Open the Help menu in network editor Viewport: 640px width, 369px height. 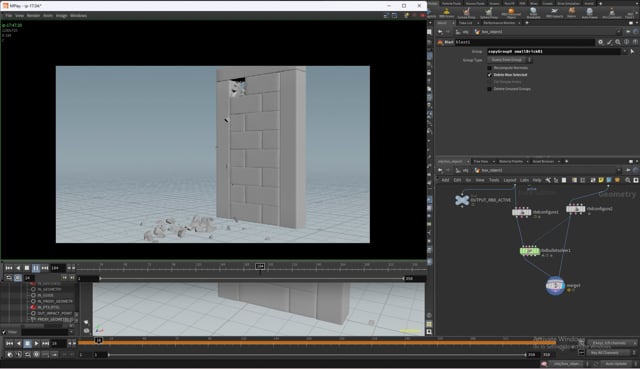(x=537, y=180)
